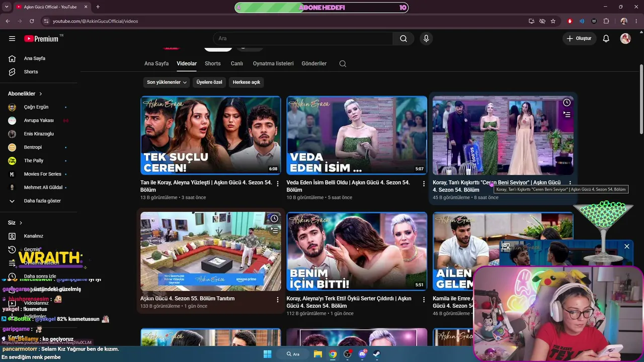This screenshot has height=362, width=644.
Task: Open the red hand ad blocker extension
Action: point(570,21)
